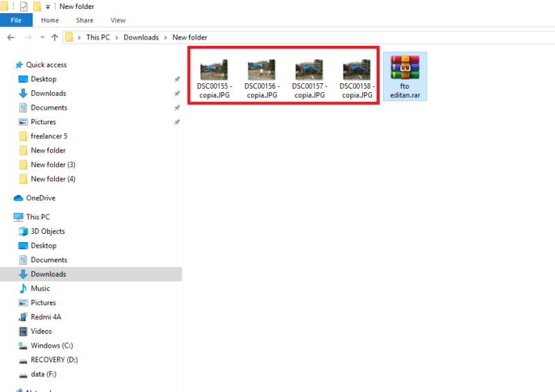The width and height of the screenshot is (555, 392).
Task: Click 'This PC' in the address bar
Action: pos(98,37)
